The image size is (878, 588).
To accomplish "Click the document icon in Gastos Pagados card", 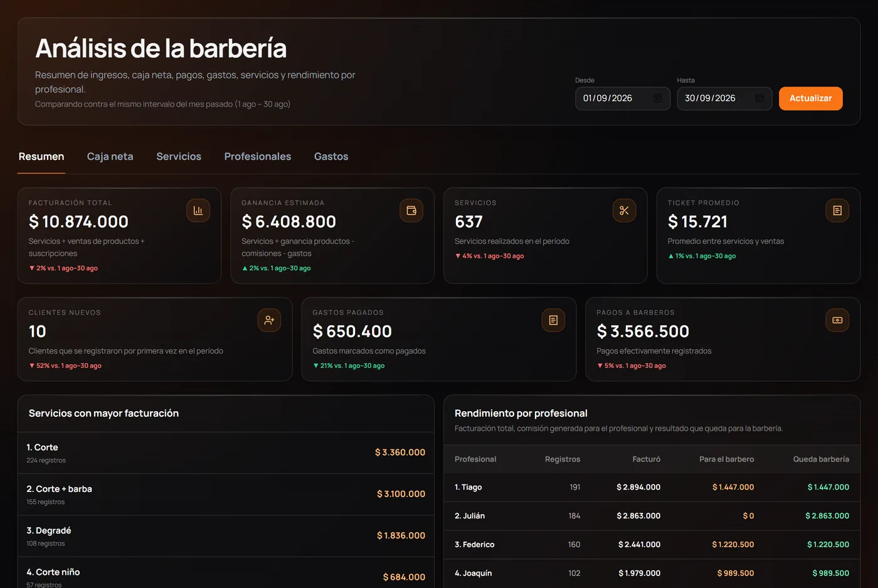I will pyautogui.click(x=553, y=320).
